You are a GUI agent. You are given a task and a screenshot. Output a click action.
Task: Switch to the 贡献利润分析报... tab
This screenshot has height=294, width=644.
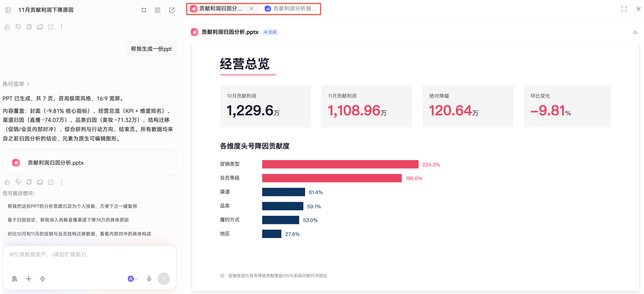click(291, 9)
